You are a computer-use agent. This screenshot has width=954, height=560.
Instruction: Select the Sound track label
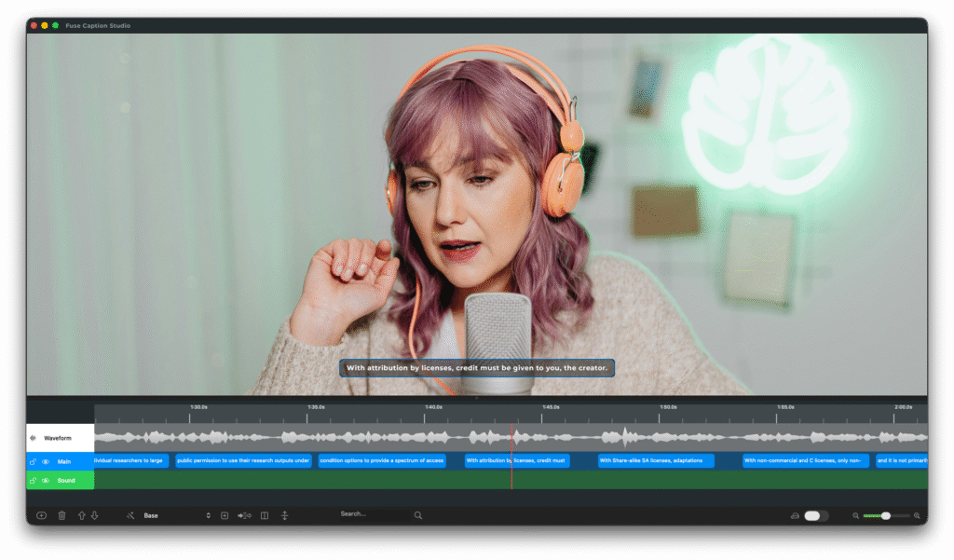(x=66, y=481)
